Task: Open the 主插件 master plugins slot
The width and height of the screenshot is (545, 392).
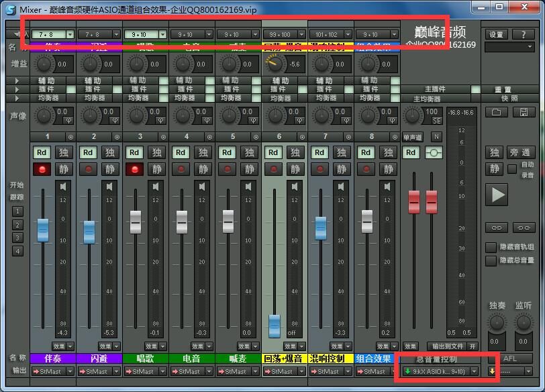Action: (435, 89)
